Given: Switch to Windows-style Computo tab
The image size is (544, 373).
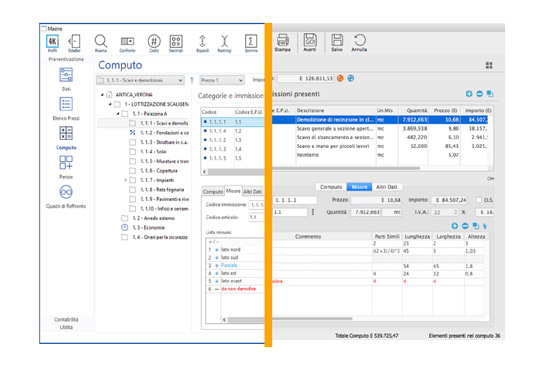Looking at the screenshot, I should (x=213, y=192).
